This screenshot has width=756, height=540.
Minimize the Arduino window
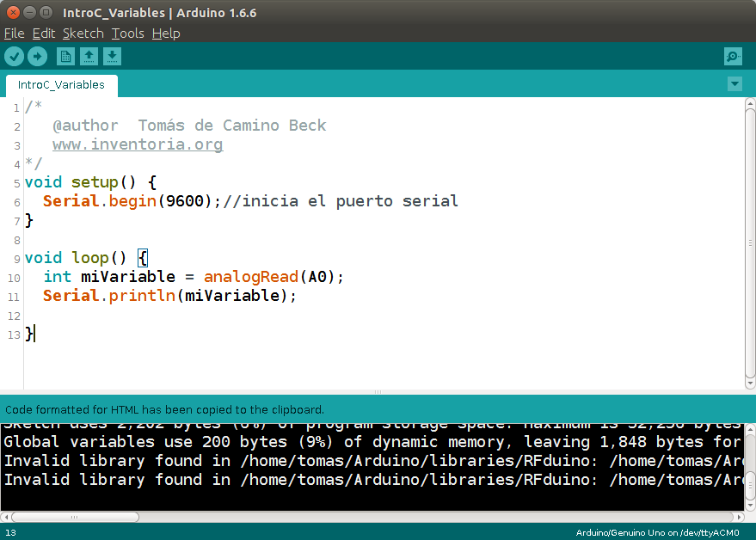click(x=29, y=13)
